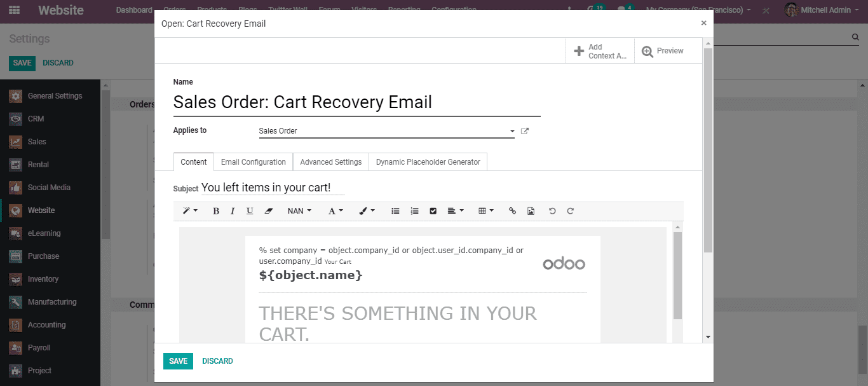Viewport: 868px width, 386px height.
Task: Open Social Media settings in sidebar
Action: [50, 188]
